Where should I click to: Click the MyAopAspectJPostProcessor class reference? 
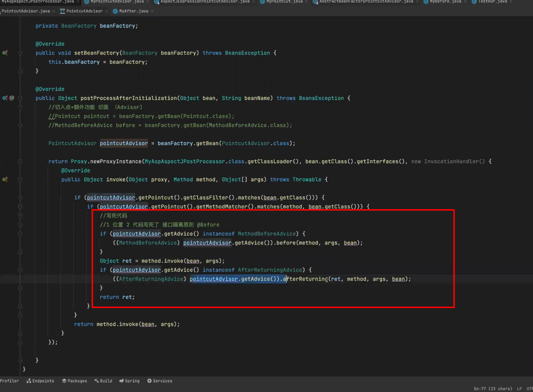[185, 161]
